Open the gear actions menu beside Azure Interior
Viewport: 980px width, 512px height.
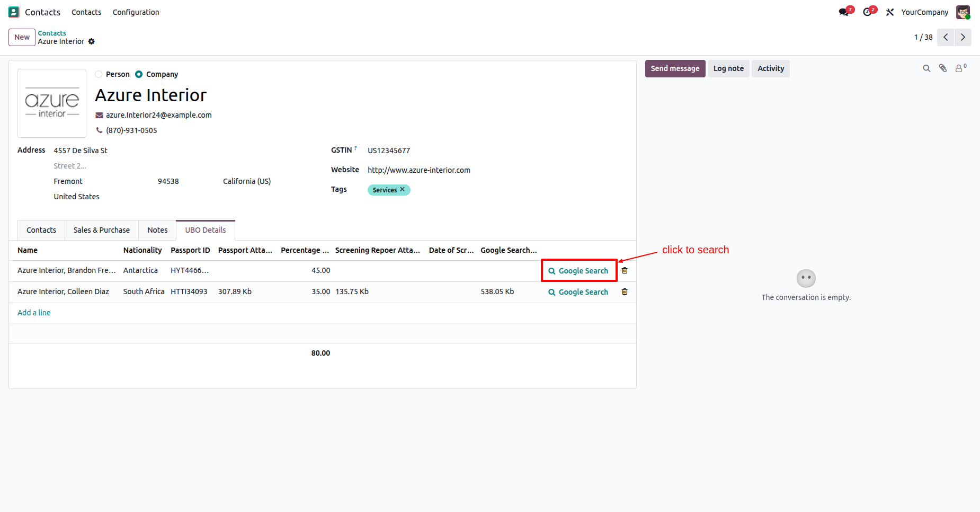pos(92,41)
